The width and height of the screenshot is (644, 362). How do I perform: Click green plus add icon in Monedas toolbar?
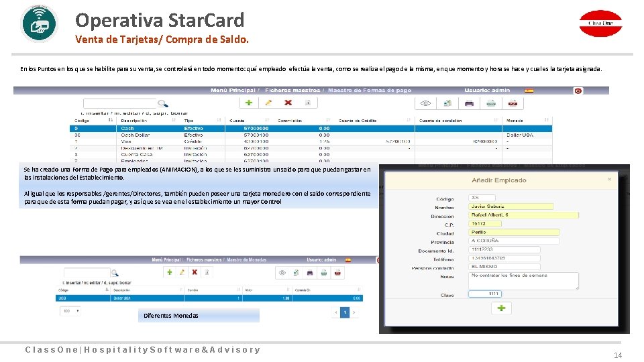[169, 272]
